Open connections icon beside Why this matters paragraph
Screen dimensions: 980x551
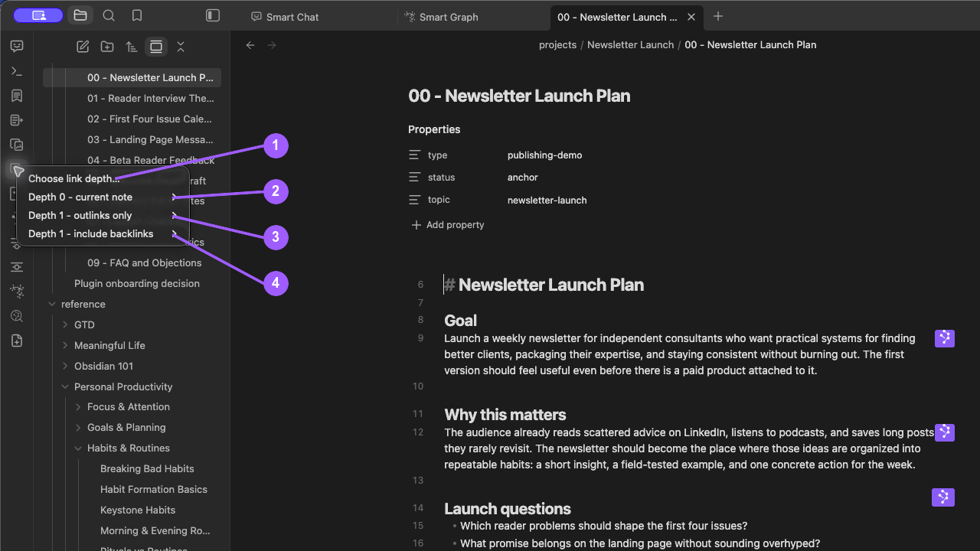coord(945,432)
